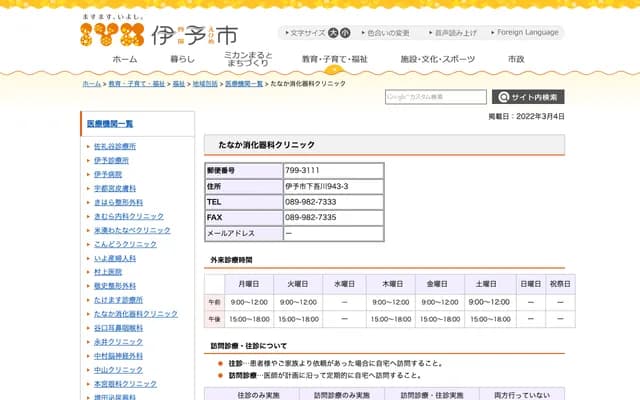Open 宇都宮皮膚科 in the sidebar
640x400 pixels.
pos(115,188)
